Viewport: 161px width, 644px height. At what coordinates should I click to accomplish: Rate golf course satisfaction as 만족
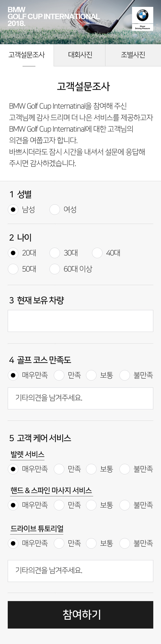pos(59,375)
